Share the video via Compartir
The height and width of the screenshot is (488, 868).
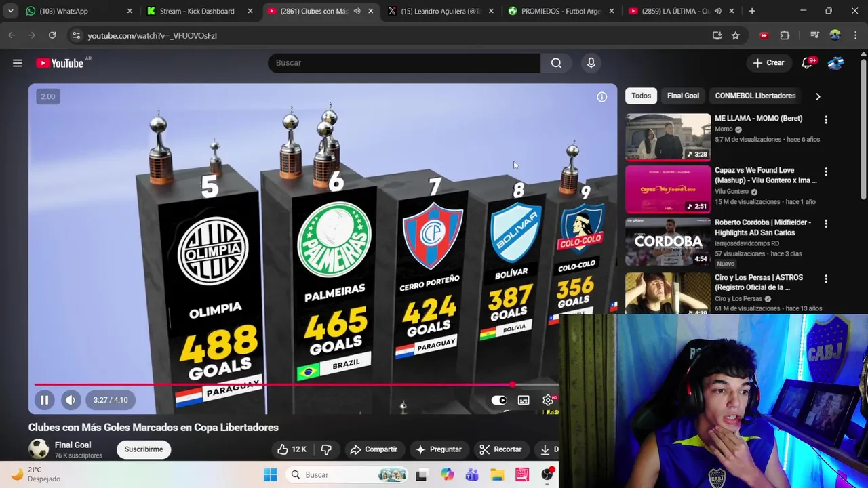(374, 449)
